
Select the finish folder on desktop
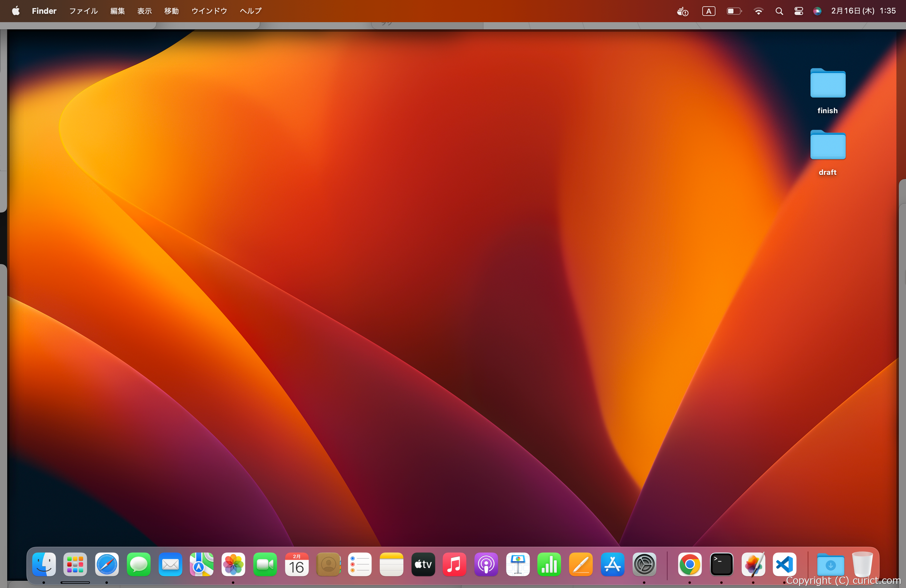(x=828, y=83)
